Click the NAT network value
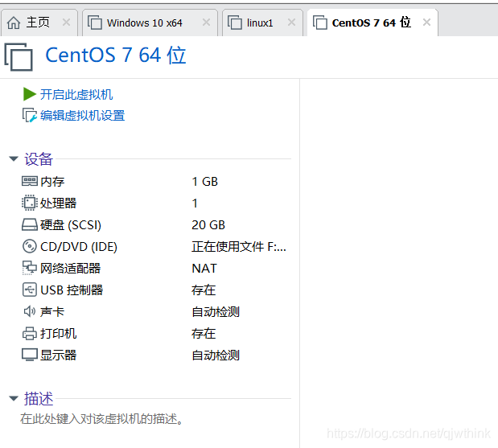 [x=204, y=269]
